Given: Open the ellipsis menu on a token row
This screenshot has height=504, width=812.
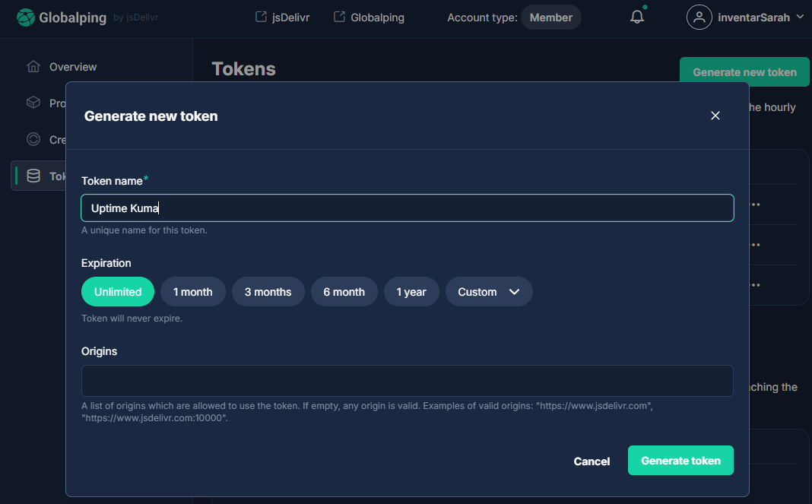Looking at the screenshot, I should (x=753, y=204).
